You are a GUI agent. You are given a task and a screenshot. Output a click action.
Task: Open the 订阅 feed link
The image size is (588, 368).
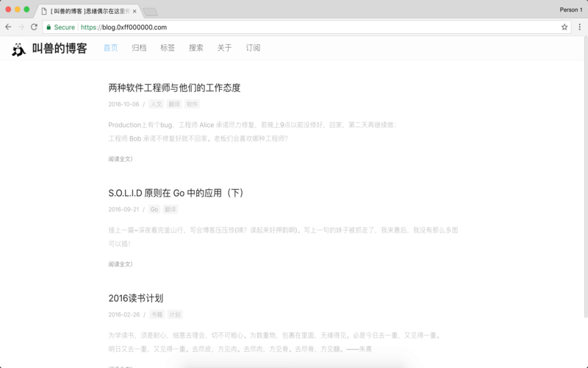point(253,48)
